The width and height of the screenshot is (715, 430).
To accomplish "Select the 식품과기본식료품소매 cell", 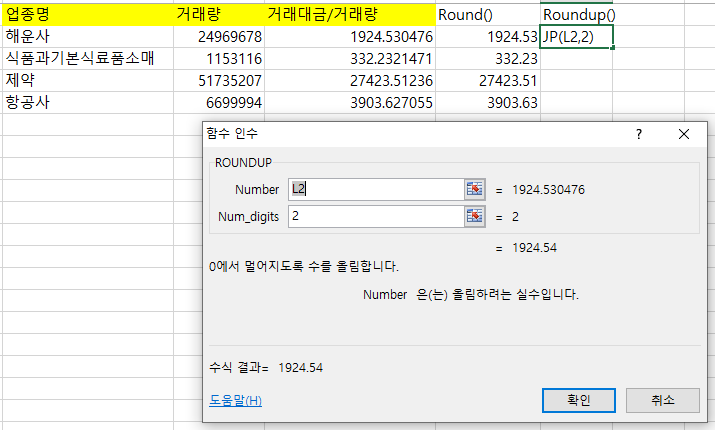I will coord(88,58).
